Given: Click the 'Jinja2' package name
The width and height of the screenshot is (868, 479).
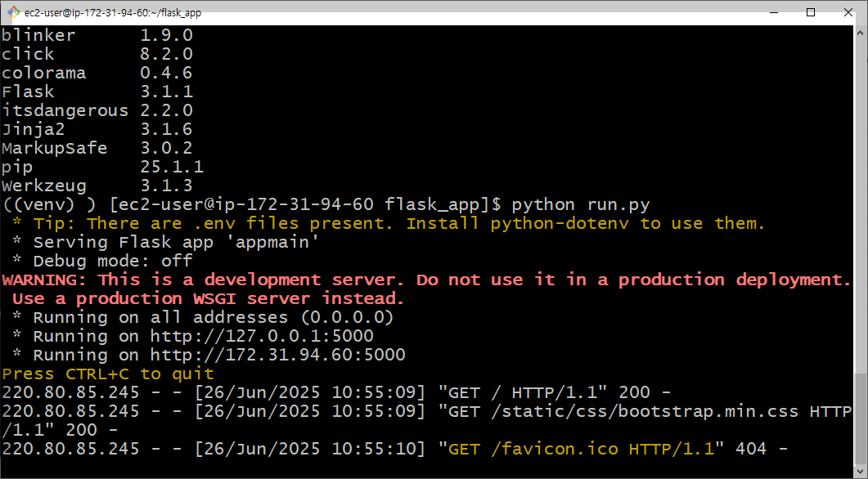Looking at the screenshot, I should point(34,129).
